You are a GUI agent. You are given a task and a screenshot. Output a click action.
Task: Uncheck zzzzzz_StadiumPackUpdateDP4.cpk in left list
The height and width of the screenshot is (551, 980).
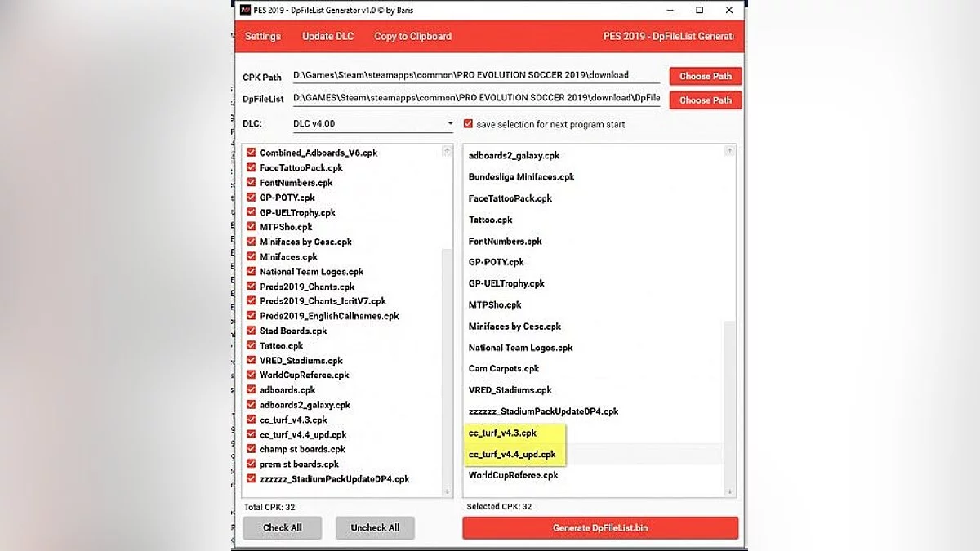[x=252, y=479]
